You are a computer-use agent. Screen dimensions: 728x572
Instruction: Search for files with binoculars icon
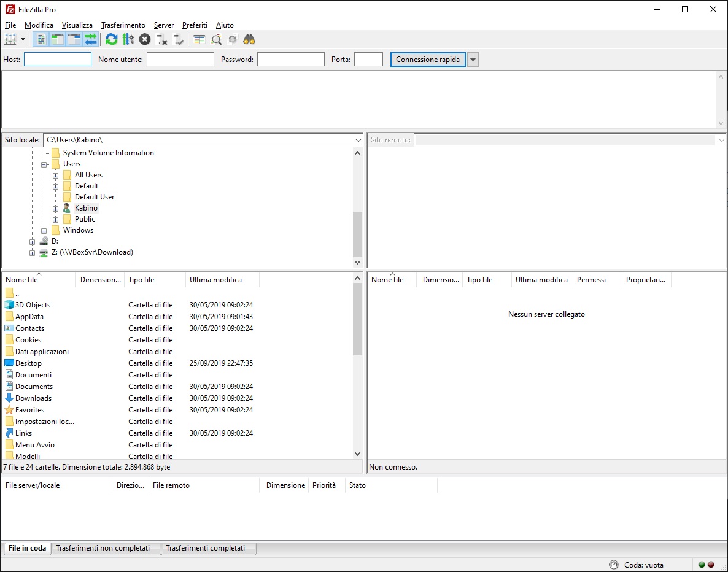(249, 39)
